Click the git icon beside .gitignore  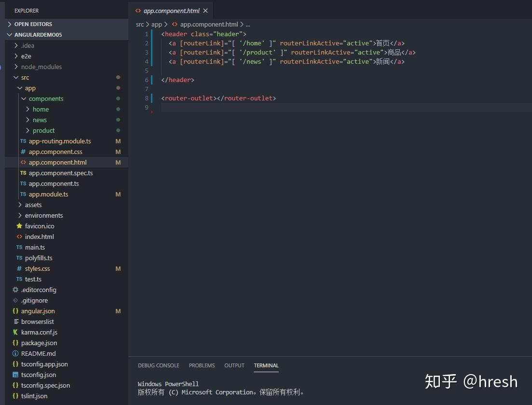point(15,300)
